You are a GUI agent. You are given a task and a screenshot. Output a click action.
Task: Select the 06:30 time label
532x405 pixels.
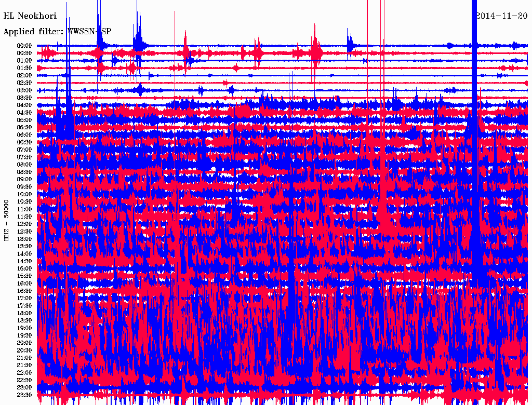tap(24, 142)
